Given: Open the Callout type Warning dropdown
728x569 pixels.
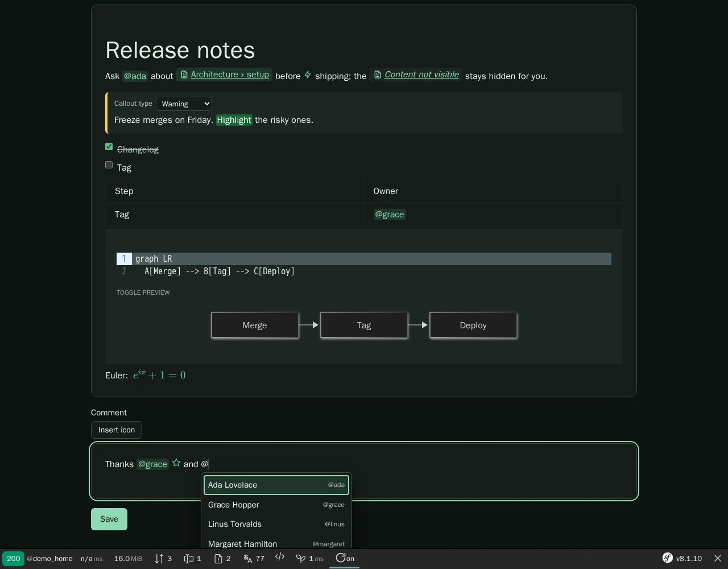Looking at the screenshot, I should coord(184,104).
